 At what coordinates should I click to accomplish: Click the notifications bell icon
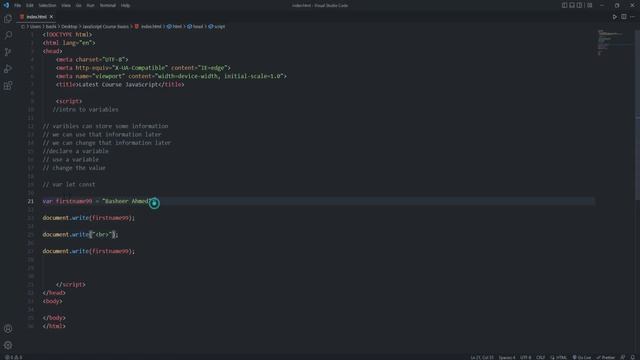point(633,357)
